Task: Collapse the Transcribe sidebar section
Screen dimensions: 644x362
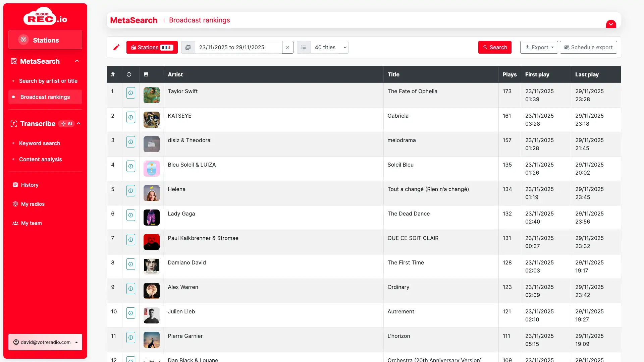Action: pyautogui.click(x=79, y=124)
